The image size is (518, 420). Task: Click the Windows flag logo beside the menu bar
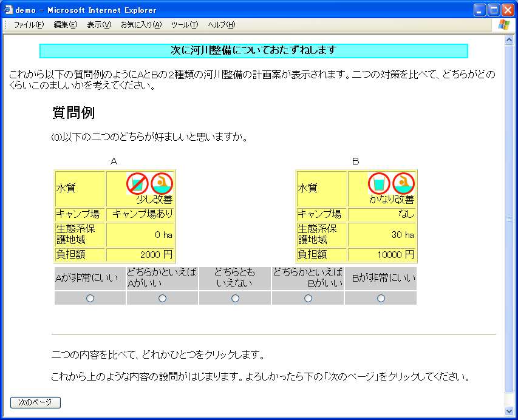(504, 25)
